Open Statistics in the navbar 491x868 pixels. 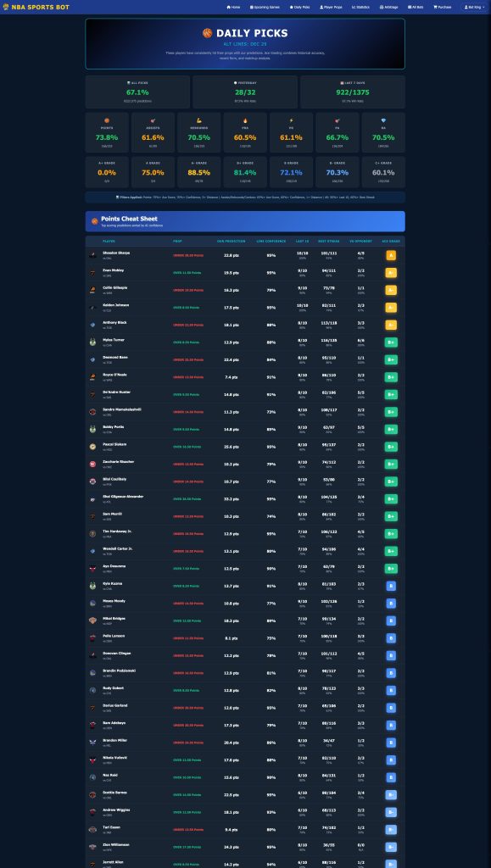point(360,7)
